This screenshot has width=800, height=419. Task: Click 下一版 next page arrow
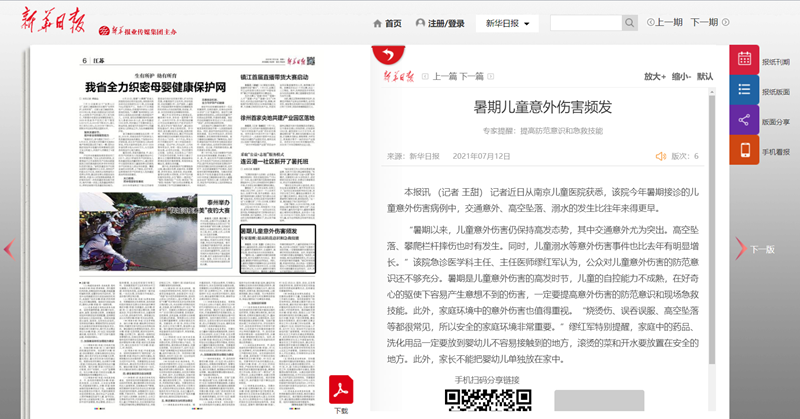(x=756, y=249)
